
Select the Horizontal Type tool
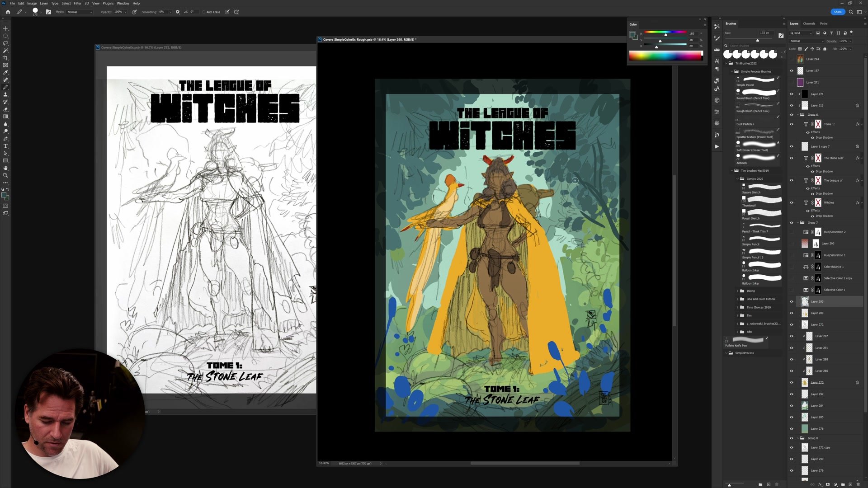[x=5, y=146]
